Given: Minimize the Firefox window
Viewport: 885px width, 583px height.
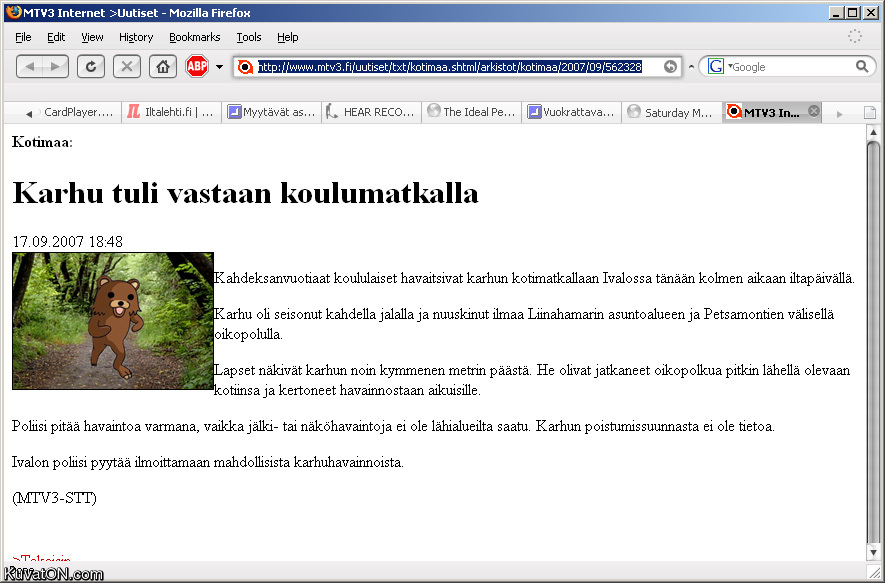Looking at the screenshot, I should coord(837,12).
